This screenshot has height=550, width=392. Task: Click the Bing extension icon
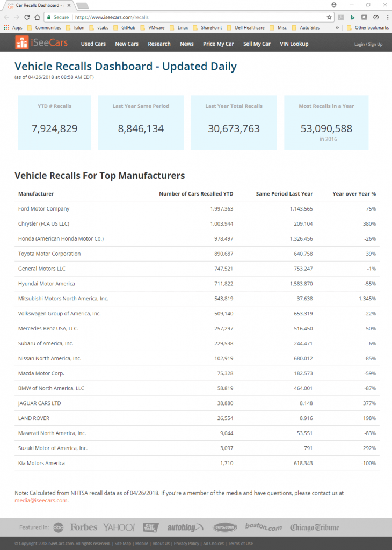pos(352,17)
